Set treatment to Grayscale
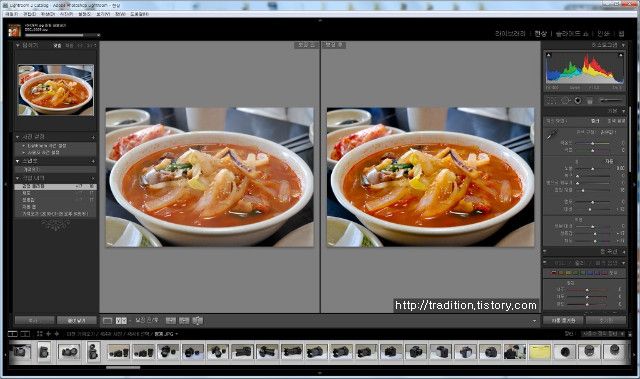The image size is (640, 379). pyautogui.click(x=616, y=121)
